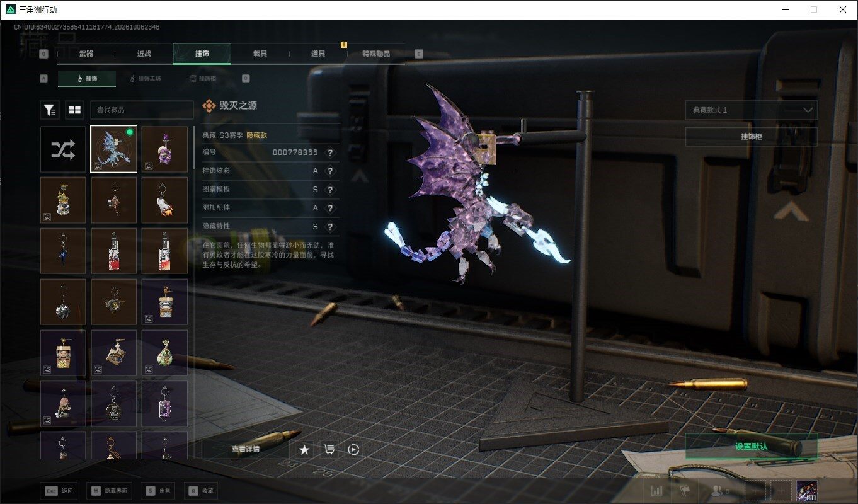Click the 收藏 collect button
The height and width of the screenshot is (504, 858).
click(x=201, y=491)
